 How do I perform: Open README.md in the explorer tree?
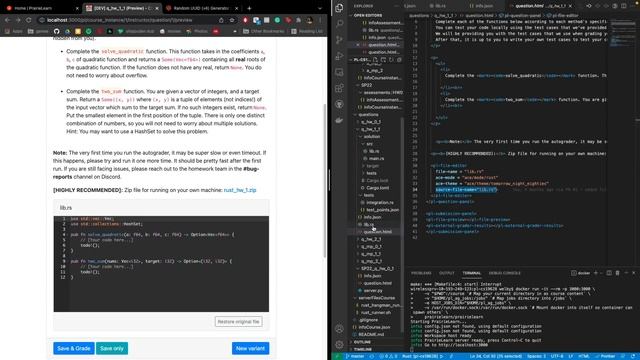pos(371,335)
